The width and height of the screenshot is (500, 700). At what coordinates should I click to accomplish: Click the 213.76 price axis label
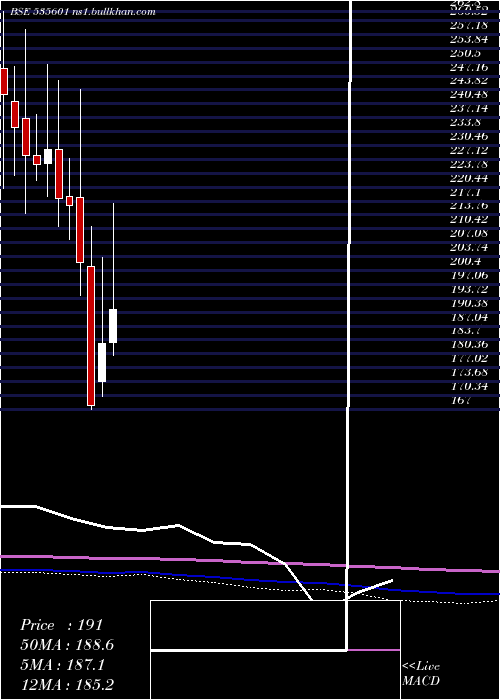tap(468, 206)
